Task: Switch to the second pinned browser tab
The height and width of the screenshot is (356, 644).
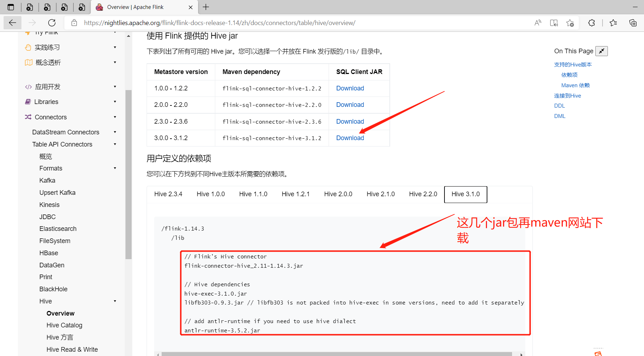Action: pyautogui.click(x=47, y=7)
